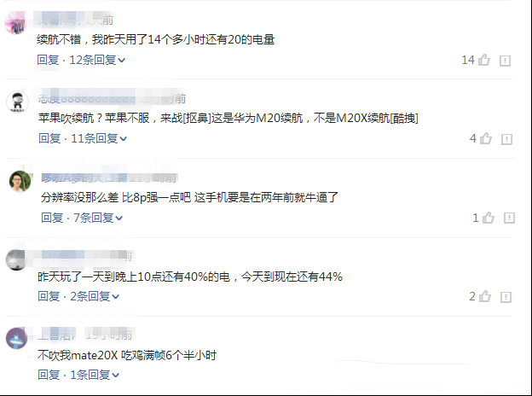Screen dimensions: 532x396
Task: Report the comment comparing to 8p
Action: point(509,218)
